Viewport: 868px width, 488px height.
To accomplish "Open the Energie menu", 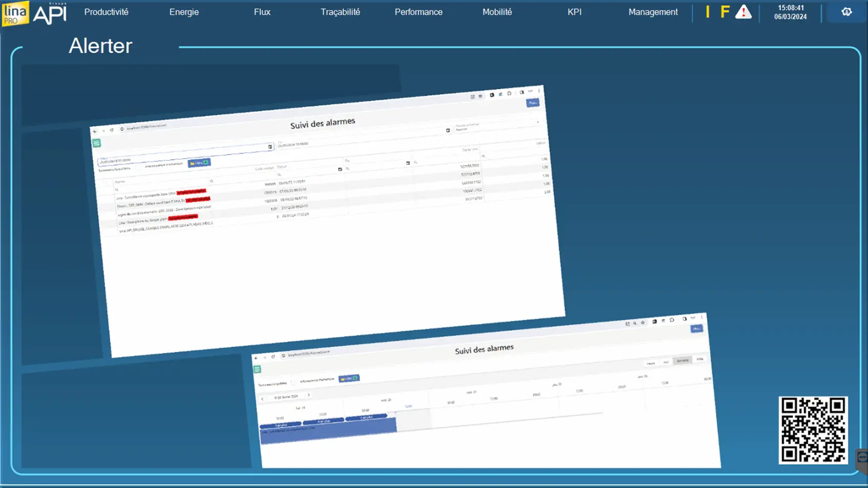I will (x=184, y=12).
